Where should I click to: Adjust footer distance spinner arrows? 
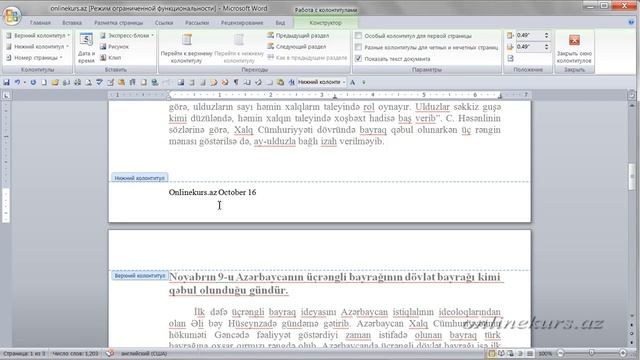tap(547, 47)
